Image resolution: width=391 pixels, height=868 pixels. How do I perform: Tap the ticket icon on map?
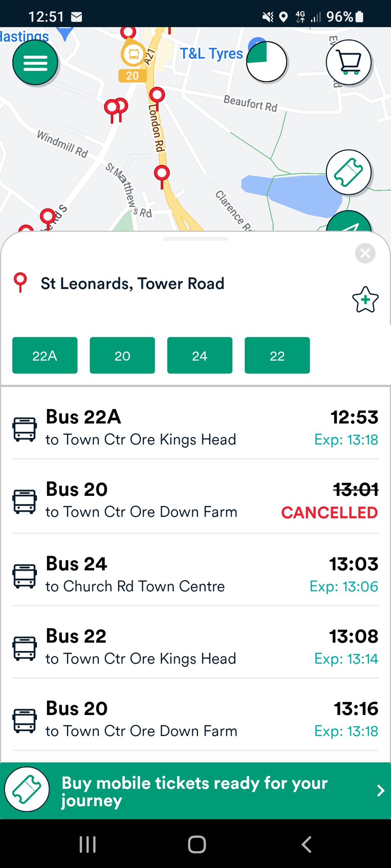[349, 172]
